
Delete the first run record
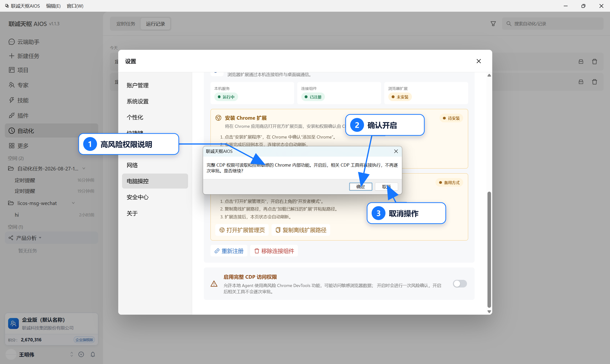click(x=594, y=62)
